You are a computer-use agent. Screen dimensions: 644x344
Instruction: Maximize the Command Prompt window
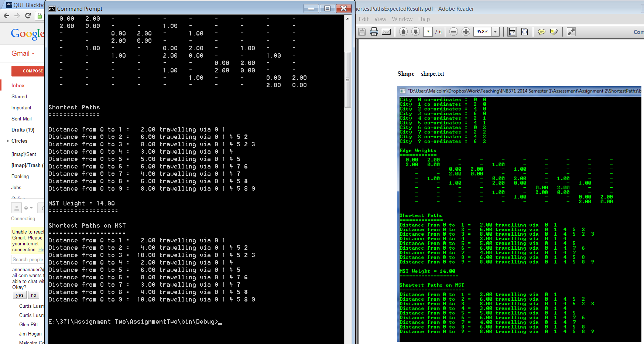(x=327, y=8)
